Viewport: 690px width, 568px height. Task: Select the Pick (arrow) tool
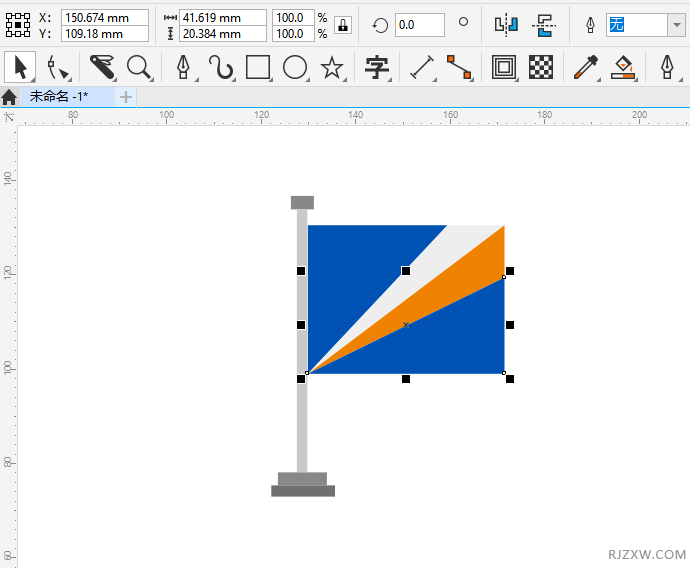[x=20, y=67]
